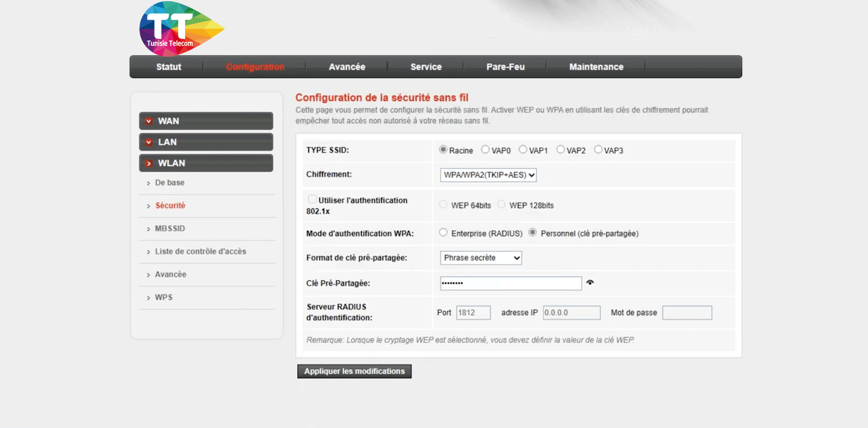The height and width of the screenshot is (428, 868).
Task: Click Appliquer les modifications button
Action: pyautogui.click(x=354, y=371)
